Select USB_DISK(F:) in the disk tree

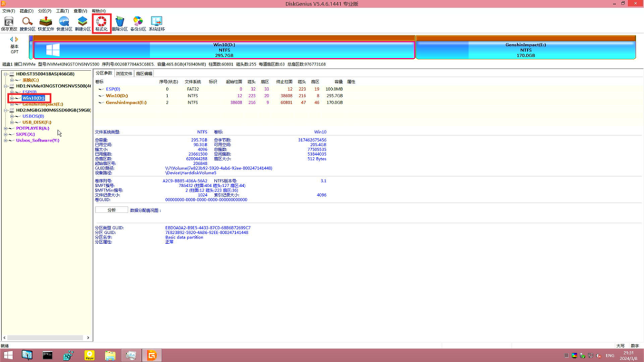(36, 122)
